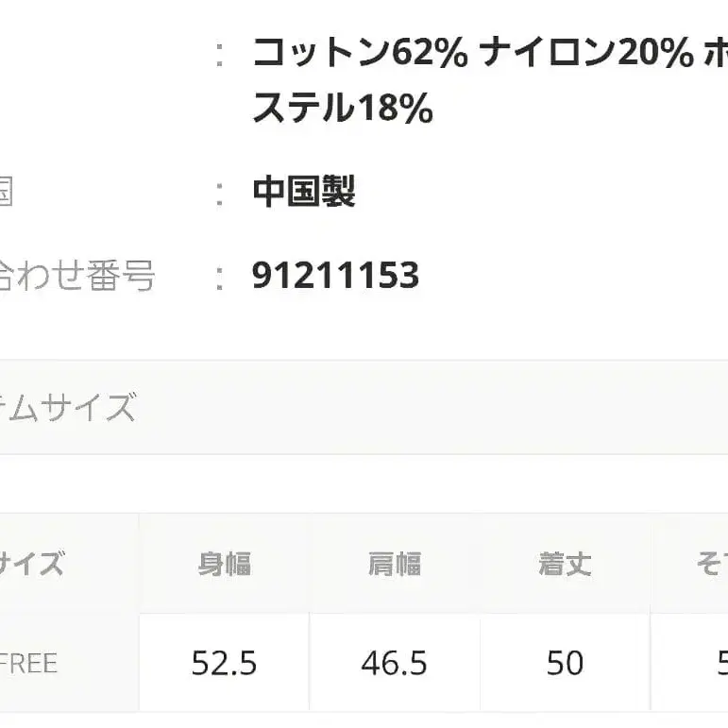Click the ステル18% text line
The image size is (728, 728).
click(343, 110)
